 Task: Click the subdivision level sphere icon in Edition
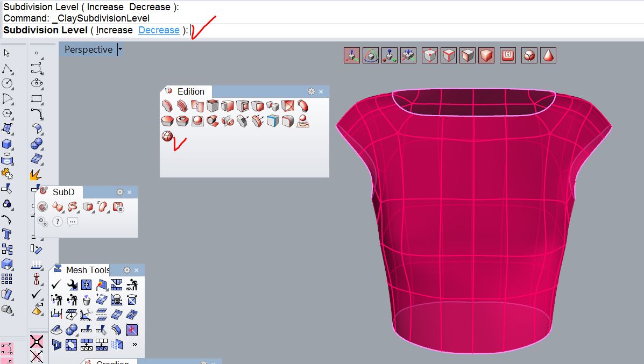coord(167,136)
